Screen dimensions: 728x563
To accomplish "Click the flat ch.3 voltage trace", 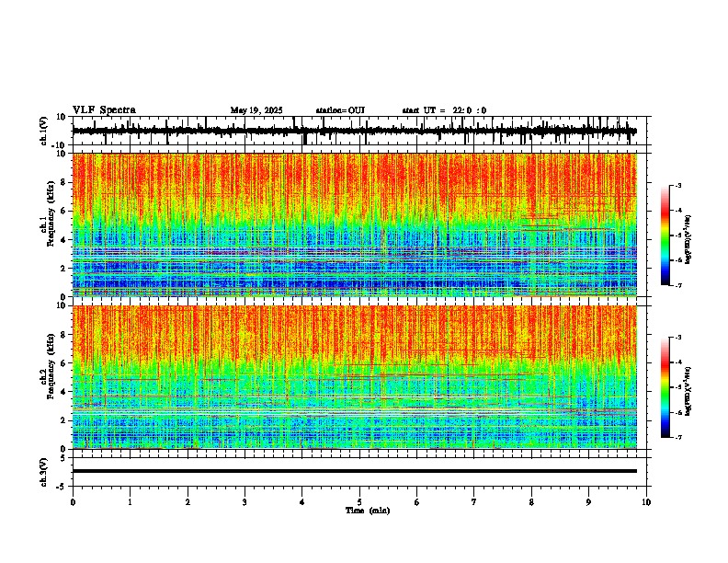I will click(354, 471).
